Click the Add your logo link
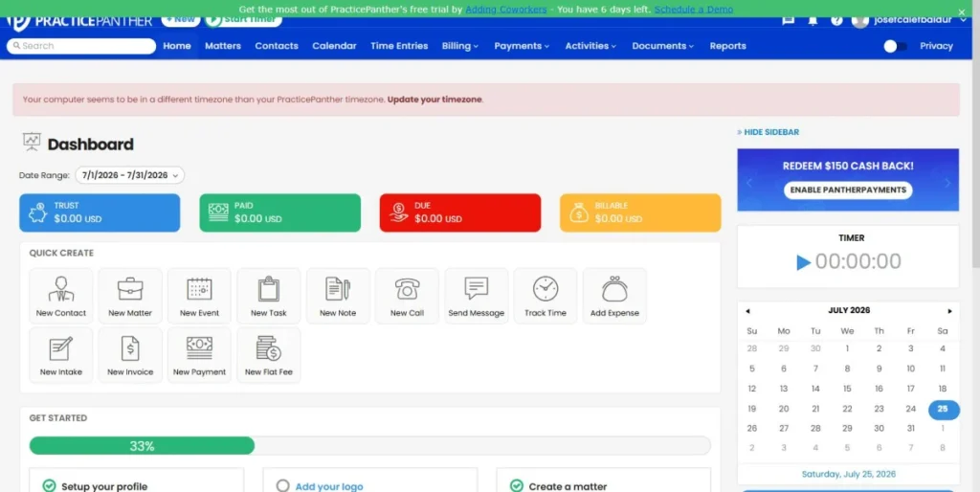This screenshot has height=492, width=980. click(x=329, y=486)
